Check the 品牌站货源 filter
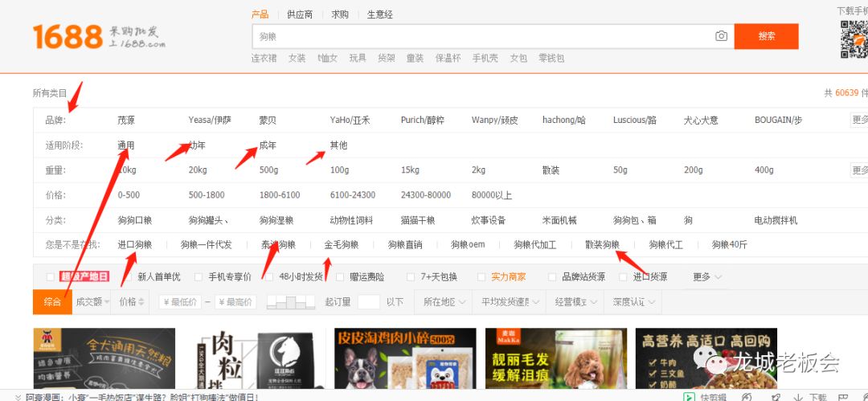Screen dimensions: 868x401 pyautogui.click(x=552, y=277)
